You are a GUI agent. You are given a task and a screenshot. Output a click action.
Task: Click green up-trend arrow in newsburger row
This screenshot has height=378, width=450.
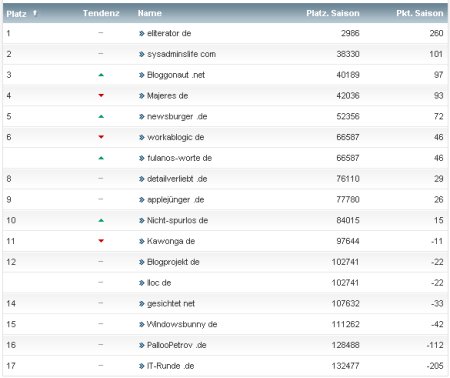[x=101, y=116]
